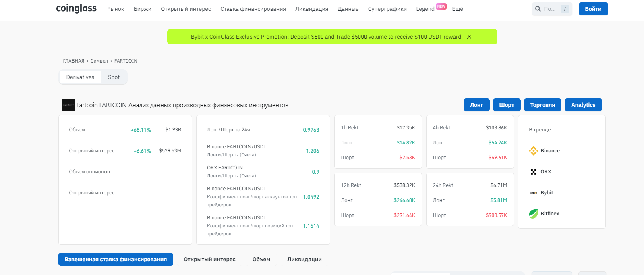644x275 pixels.
Task: Open the Рынок menu
Action: (x=116, y=9)
